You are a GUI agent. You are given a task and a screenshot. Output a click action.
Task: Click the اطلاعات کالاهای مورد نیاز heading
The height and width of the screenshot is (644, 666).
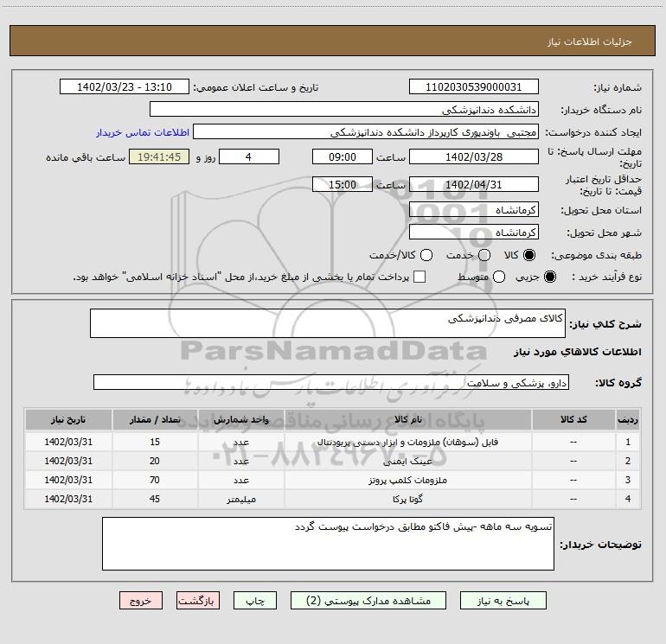(x=577, y=352)
